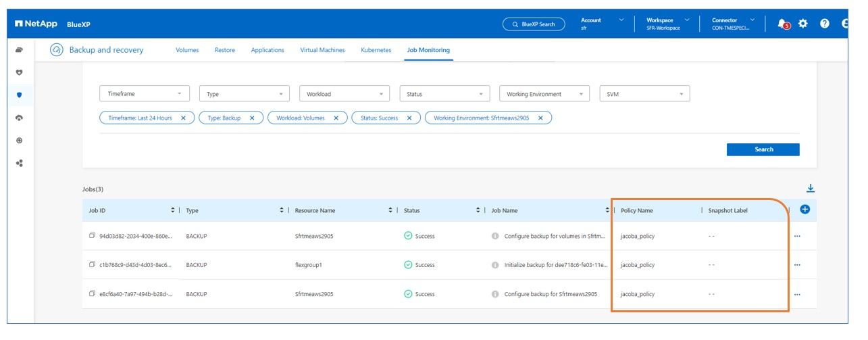Switch to the Virtual Machines tab

pyautogui.click(x=322, y=50)
